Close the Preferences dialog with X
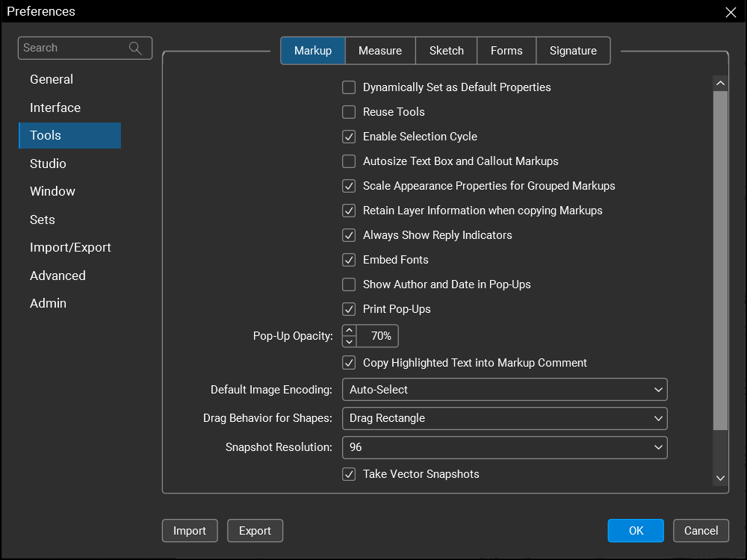The height and width of the screenshot is (560, 747). (x=731, y=12)
